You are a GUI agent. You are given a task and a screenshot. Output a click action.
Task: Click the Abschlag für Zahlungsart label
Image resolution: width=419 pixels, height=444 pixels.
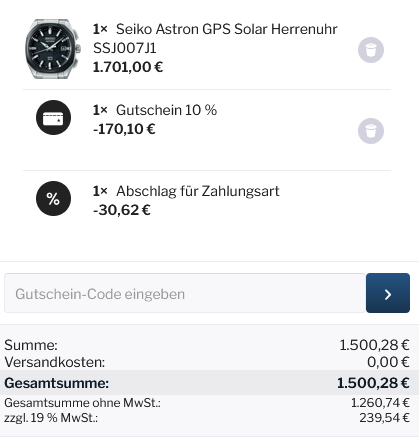pyautogui.click(x=198, y=191)
